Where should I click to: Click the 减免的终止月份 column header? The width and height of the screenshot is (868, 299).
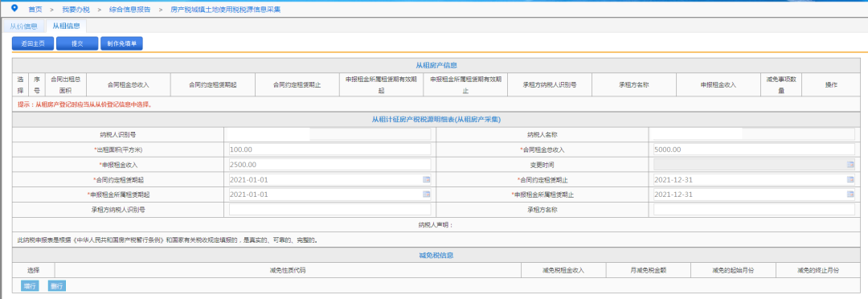point(818,270)
